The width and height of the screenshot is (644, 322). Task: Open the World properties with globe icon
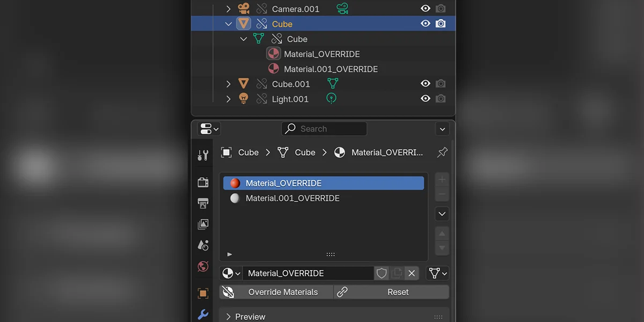[203, 266]
